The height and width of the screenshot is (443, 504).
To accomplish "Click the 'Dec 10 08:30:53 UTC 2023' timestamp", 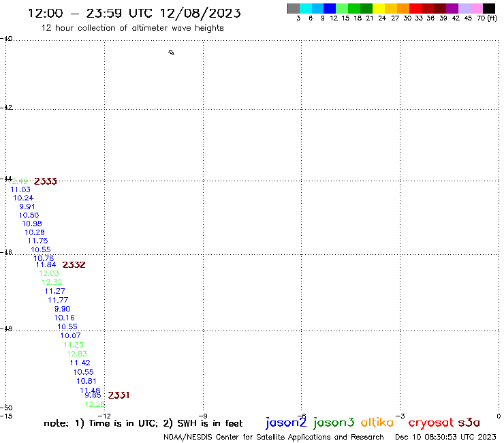I will [445, 438].
